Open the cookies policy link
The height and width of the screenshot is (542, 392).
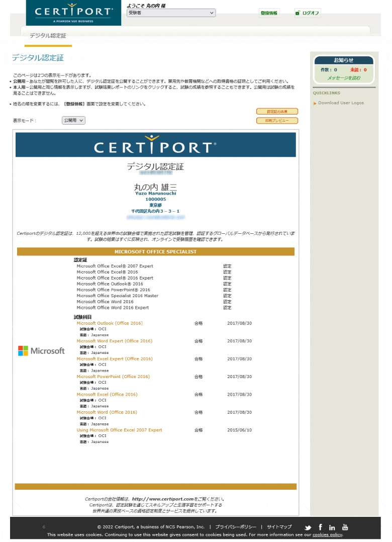click(x=327, y=535)
